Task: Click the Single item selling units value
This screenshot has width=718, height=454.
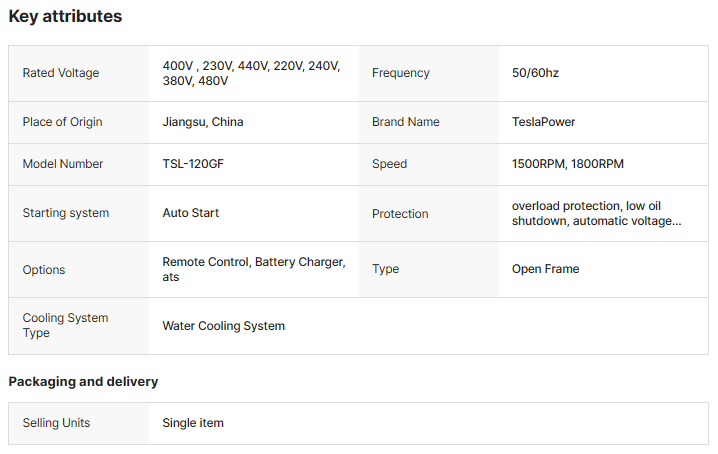Action: click(193, 423)
